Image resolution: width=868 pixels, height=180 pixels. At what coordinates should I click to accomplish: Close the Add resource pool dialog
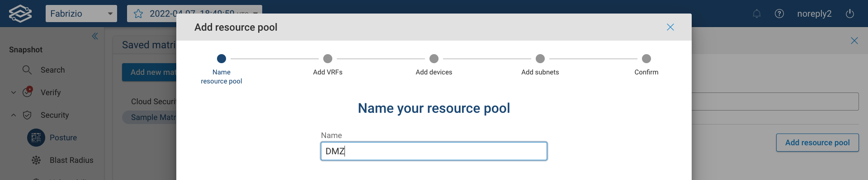point(670,27)
